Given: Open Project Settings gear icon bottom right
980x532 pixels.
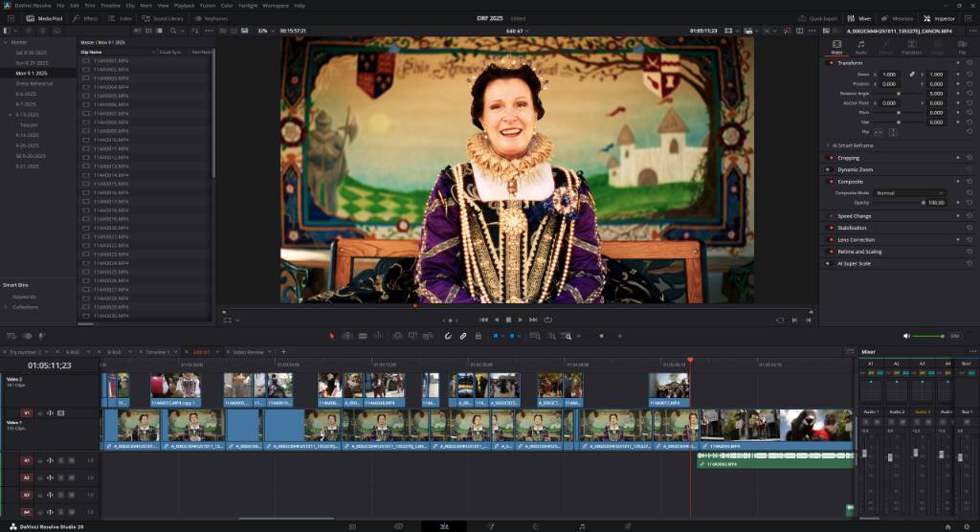Looking at the screenshot, I should point(967,526).
